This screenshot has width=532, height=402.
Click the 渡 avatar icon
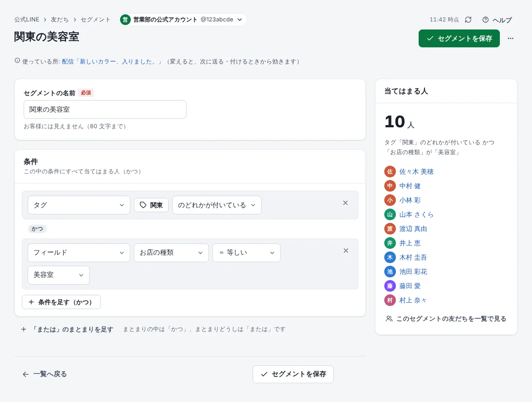390,229
